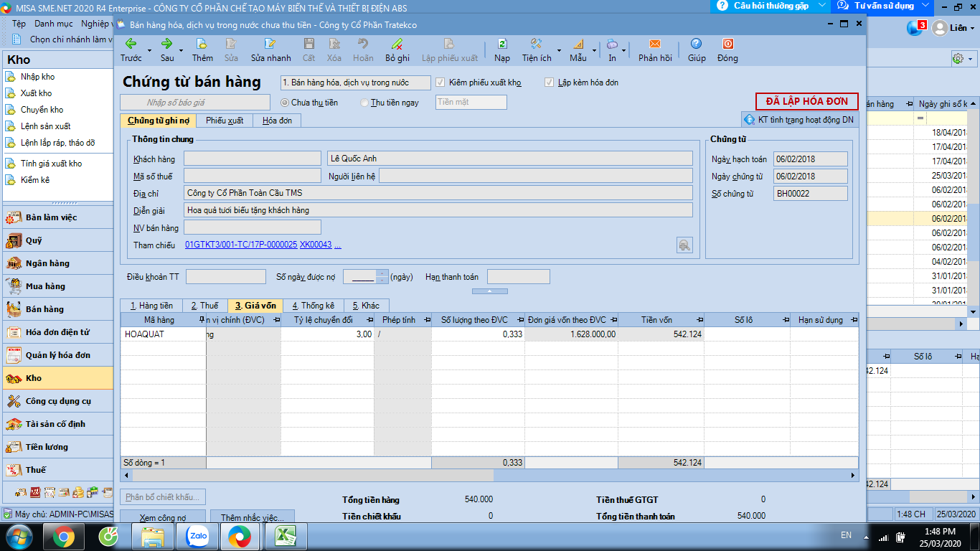This screenshot has height=551, width=980.
Task: Switch to the Phiếu xuất tab
Action: point(225,121)
